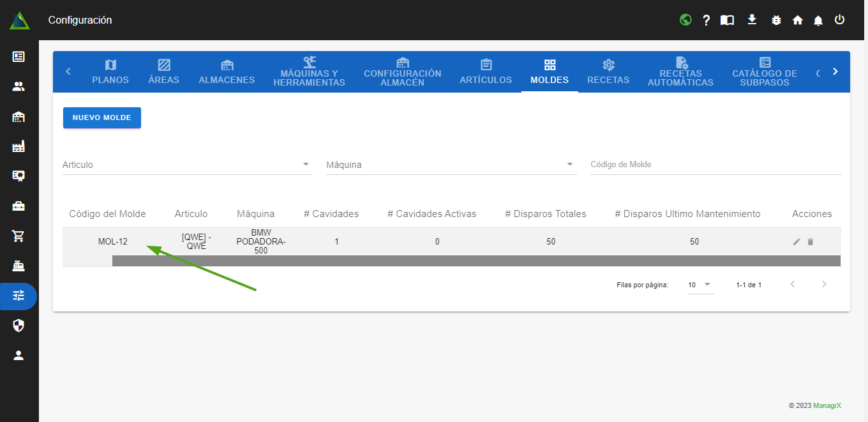This screenshot has height=422, width=868.
Task: Open rows per page dropdown
Action: click(x=700, y=285)
